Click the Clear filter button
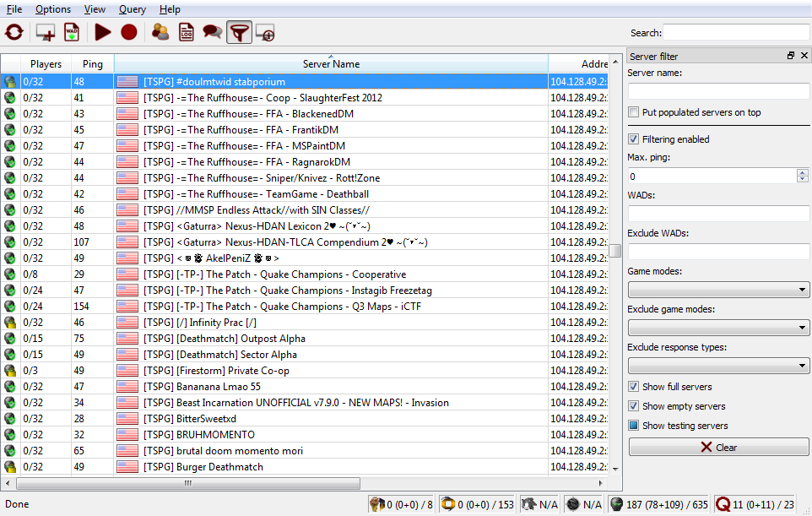 (x=718, y=448)
